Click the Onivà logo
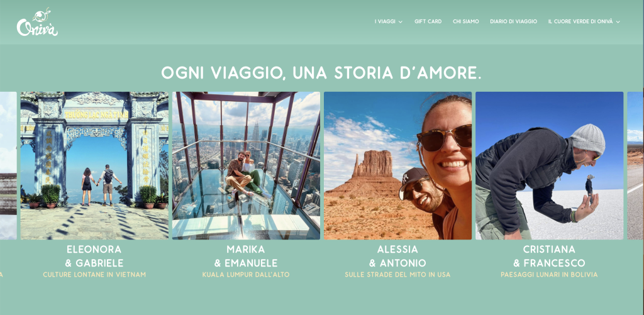The width and height of the screenshot is (644, 315). pos(37,22)
